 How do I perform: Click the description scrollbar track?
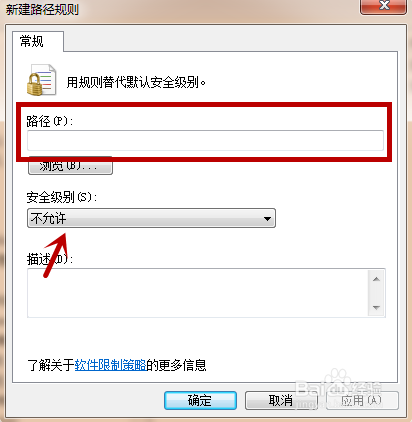pos(377,293)
